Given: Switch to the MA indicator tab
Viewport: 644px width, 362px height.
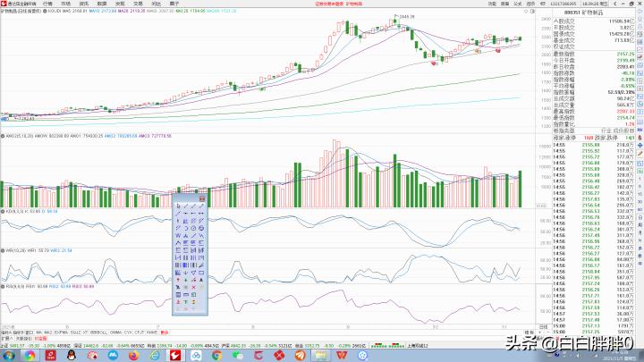Looking at the screenshot, I should [39, 333].
